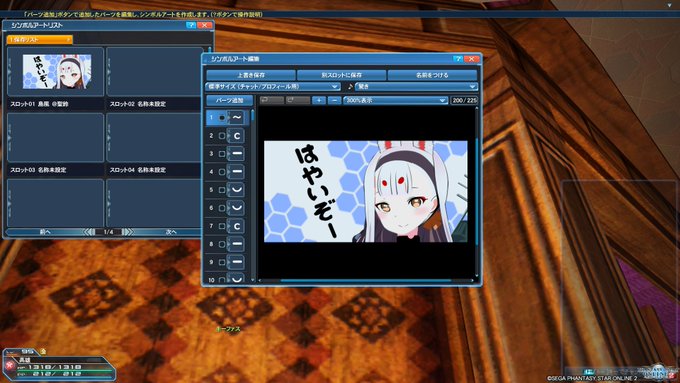Select the curve symbol of layer 5

point(237,190)
